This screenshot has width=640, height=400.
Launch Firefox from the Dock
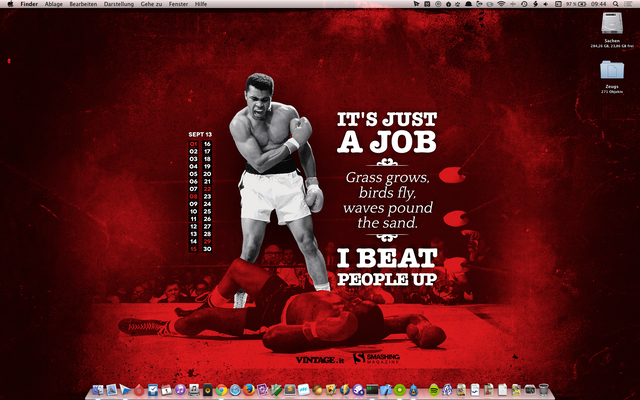[x=249, y=390]
